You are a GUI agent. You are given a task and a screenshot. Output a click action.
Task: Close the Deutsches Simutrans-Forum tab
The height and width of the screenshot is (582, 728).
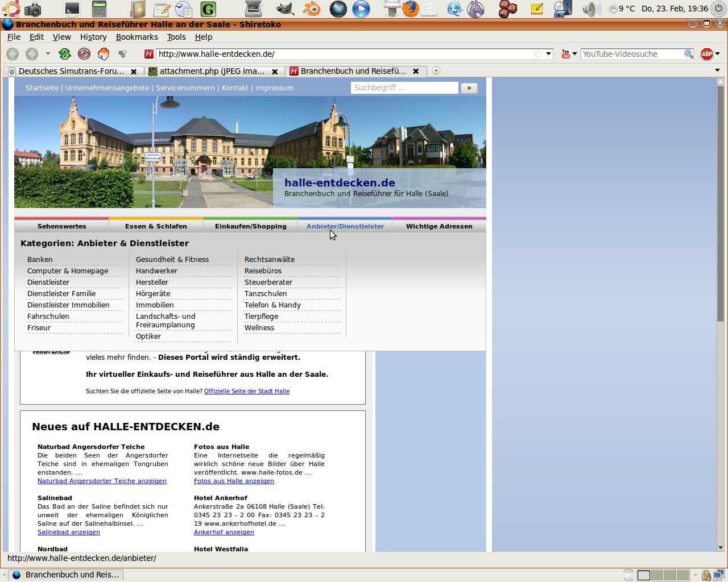[134, 72]
